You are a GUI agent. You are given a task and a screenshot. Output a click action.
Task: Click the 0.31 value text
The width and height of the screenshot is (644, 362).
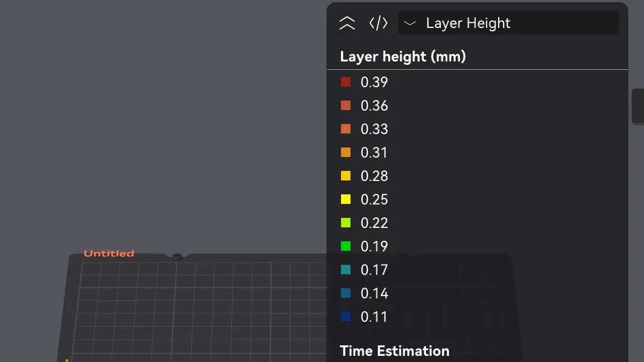374,153
